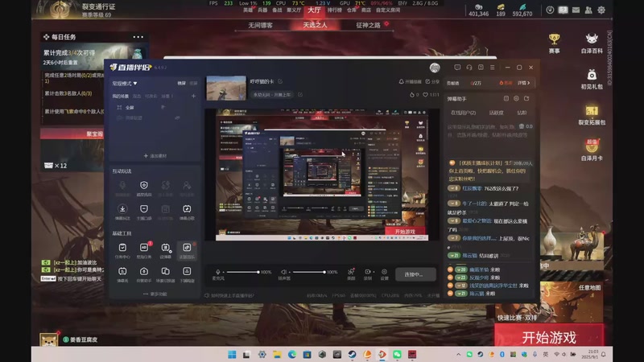This screenshot has height=362, width=644.
Task: Edit the stream category pencil icon
Action: pyautogui.click(x=300, y=94)
